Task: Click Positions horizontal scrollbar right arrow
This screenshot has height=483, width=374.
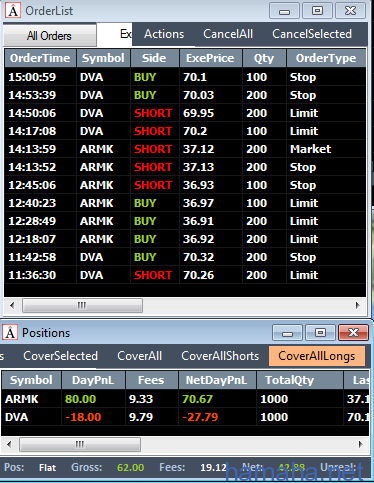Action: 360,444
